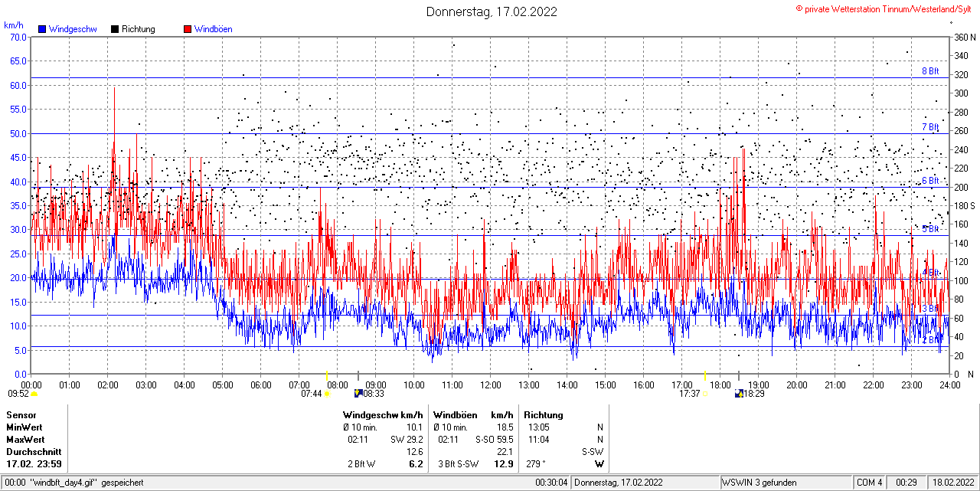
Task: Click the 6 Bft scale label
Action: [930, 181]
